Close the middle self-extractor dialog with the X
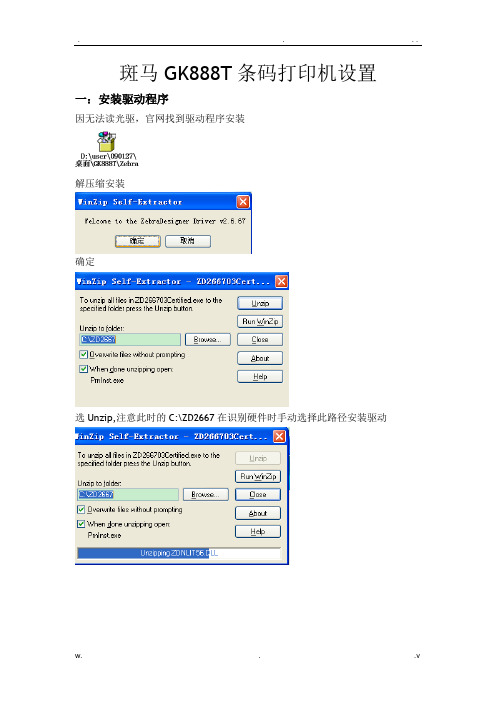Viewport: 496px width, 702px height. 281,281
